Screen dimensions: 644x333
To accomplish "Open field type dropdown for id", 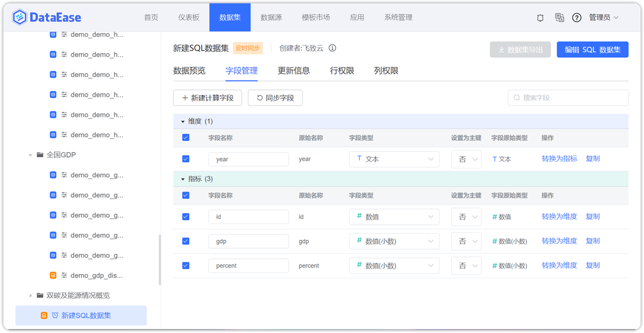I will (x=394, y=217).
